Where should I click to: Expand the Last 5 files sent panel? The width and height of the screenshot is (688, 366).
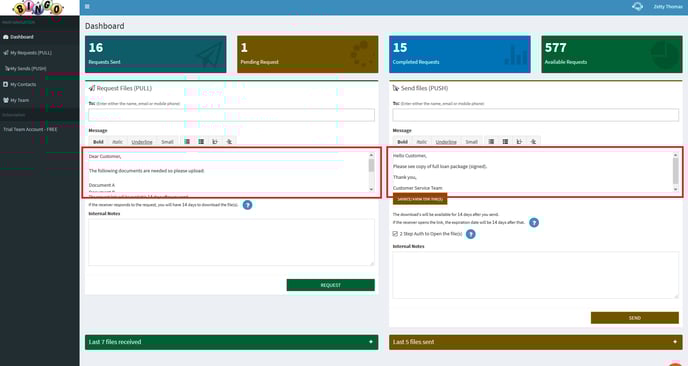(x=535, y=342)
